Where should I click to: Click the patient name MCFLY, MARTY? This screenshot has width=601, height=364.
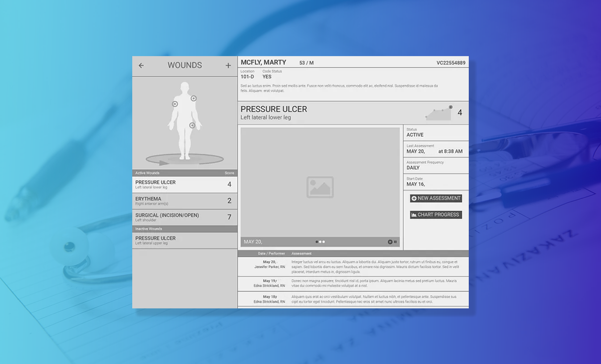tap(263, 63)
